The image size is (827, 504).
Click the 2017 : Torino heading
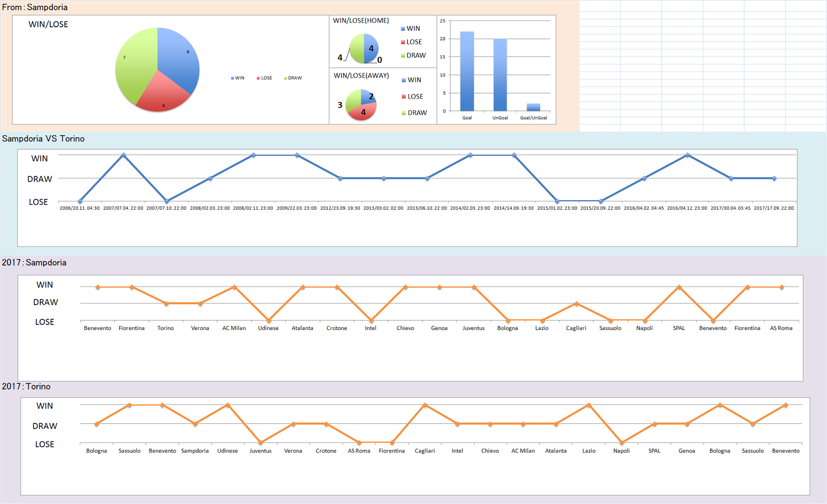(x=26, y=386)
